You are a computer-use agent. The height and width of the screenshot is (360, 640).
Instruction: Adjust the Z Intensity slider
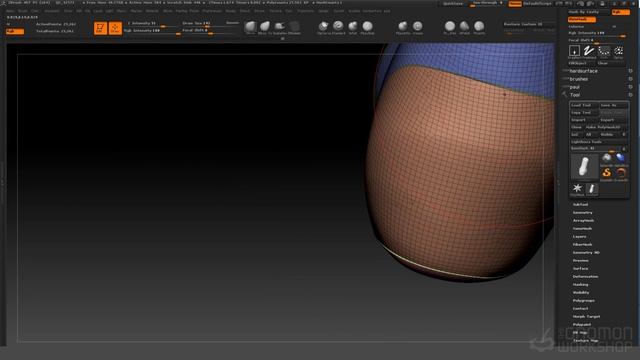coord(152,24)
